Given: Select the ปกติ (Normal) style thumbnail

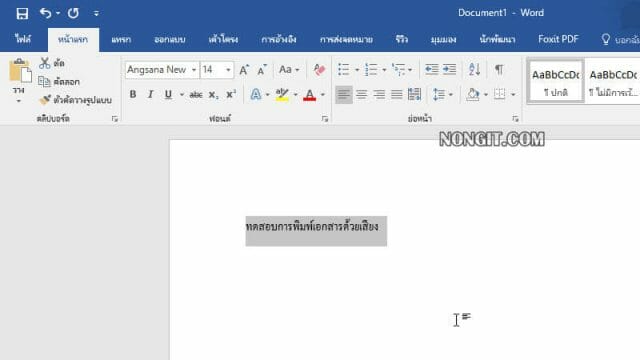Looking at the screenshot, I should tap(556, 81).
